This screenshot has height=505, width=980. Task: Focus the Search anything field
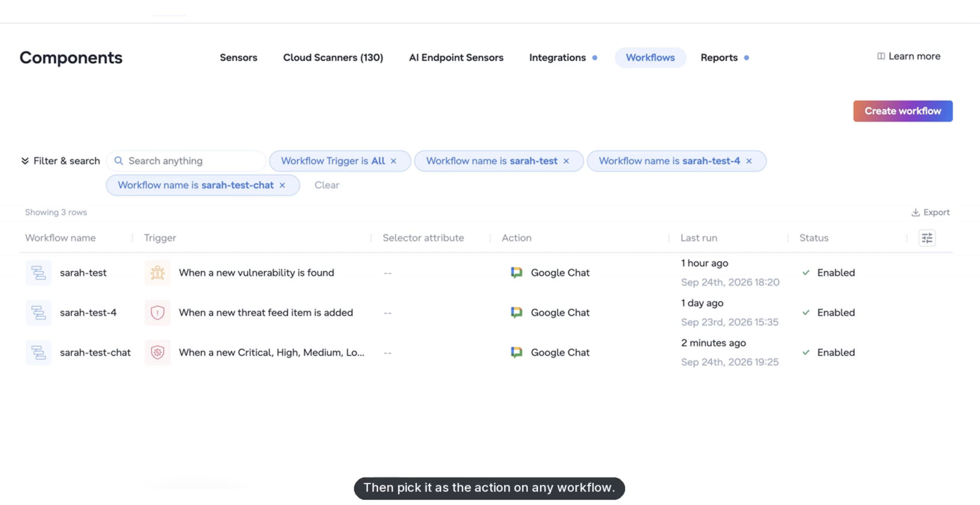tap(186, 161)
